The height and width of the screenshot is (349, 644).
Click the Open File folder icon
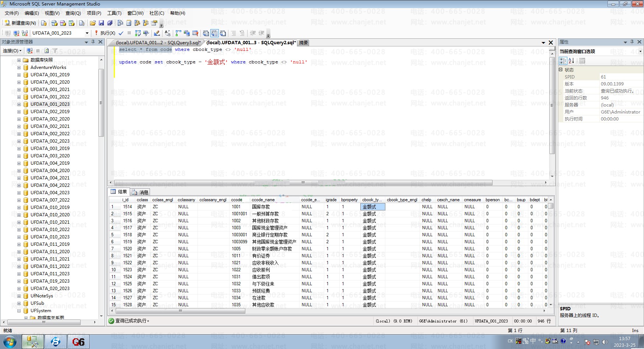pyautogui.click(x=93, y=23)
